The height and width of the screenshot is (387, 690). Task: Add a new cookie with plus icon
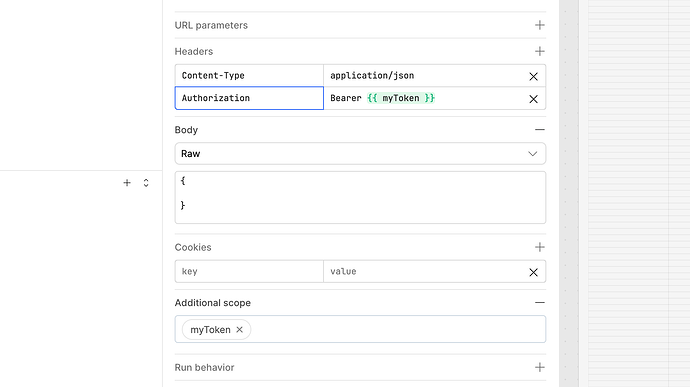(x=540, y=247)
